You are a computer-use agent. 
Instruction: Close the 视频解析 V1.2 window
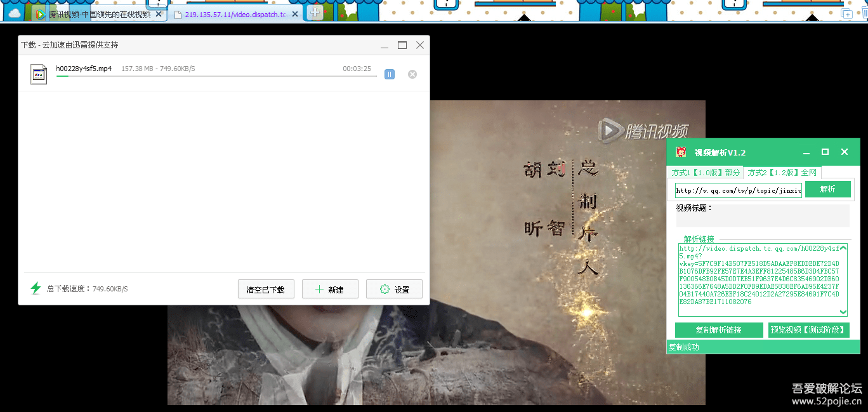pos(845,152)
